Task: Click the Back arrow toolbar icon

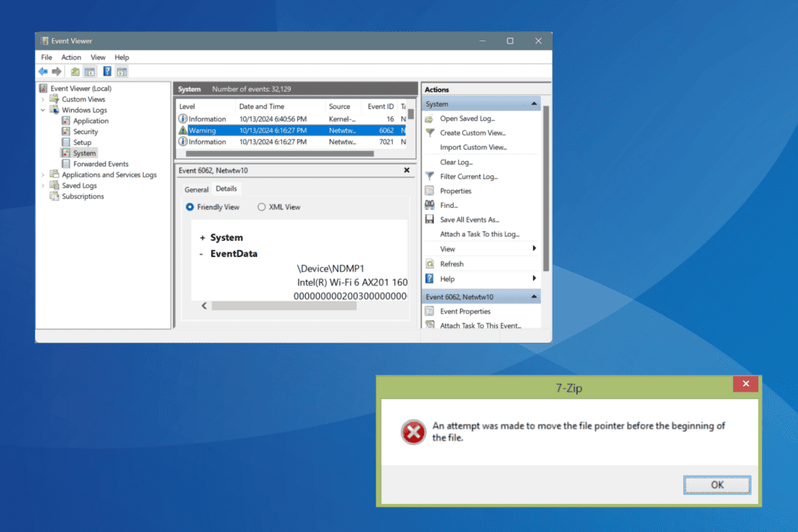Action: (x=44, y=72)
